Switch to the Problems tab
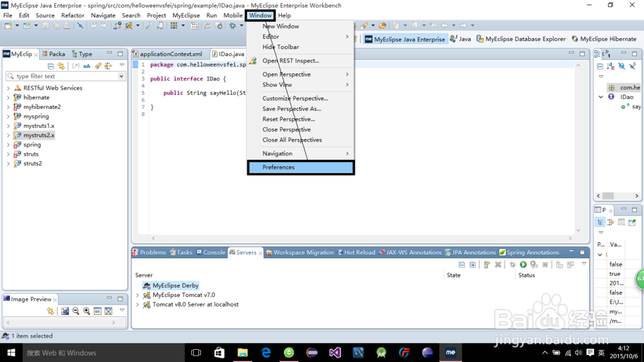Screen dimensions: 644x362 click(149, 252)
